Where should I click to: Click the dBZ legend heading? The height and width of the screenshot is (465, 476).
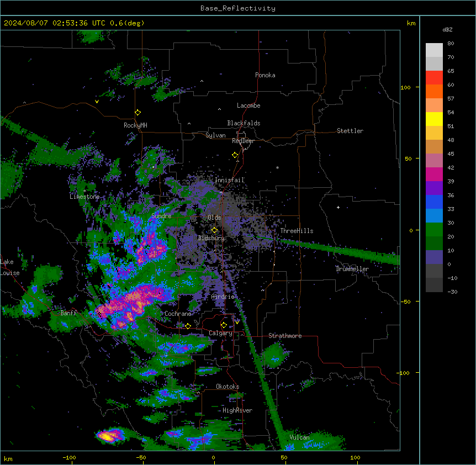pos(447,30)
